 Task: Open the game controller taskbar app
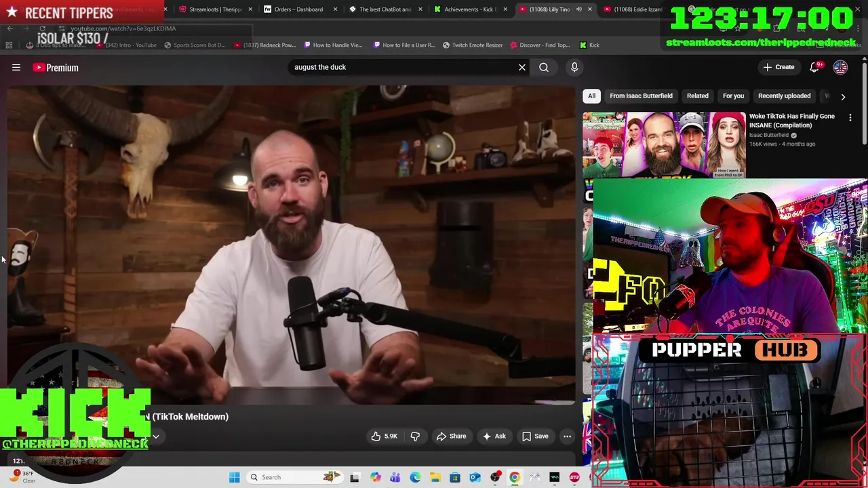tap(534, 477)
